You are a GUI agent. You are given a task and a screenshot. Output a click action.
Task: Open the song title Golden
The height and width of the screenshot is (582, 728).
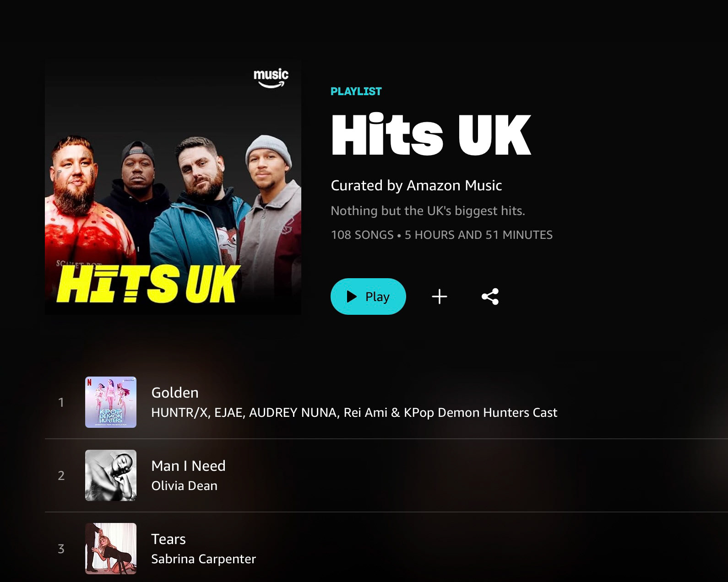click(x=175, y=393)
